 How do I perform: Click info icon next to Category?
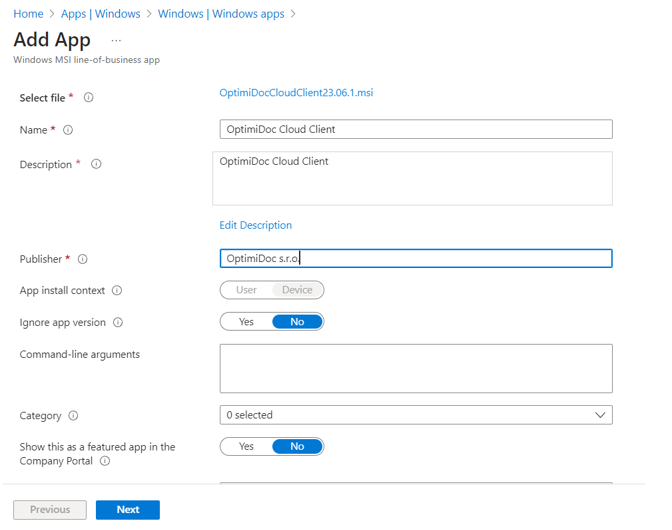[73, 416]
